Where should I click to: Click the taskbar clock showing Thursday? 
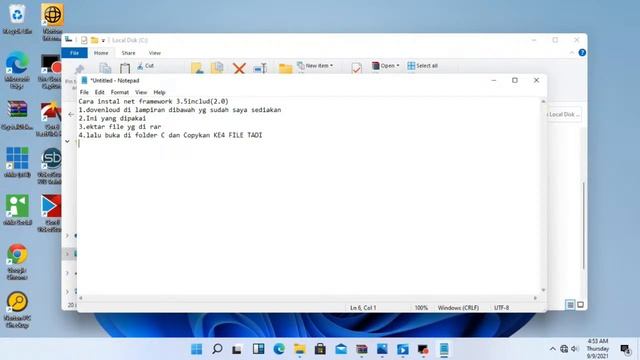(x=598, y=349)
